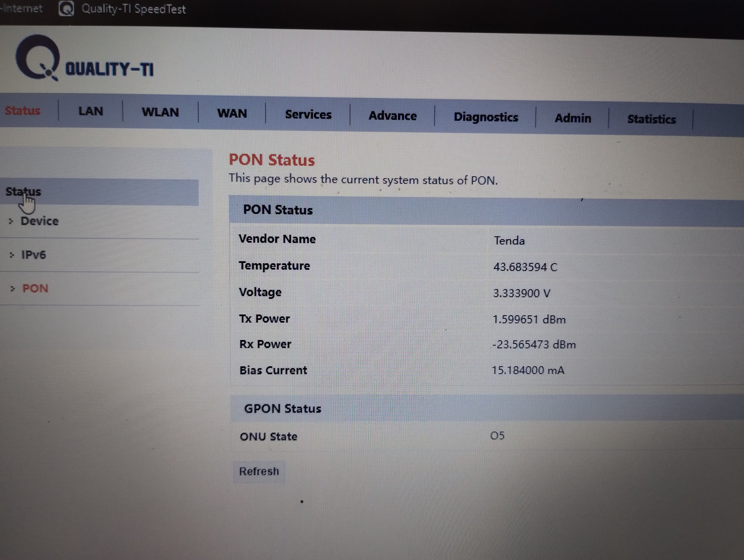
Task: Open the Quality-TI SpeedTest bookmark link
Action: (x=133, y=9)
